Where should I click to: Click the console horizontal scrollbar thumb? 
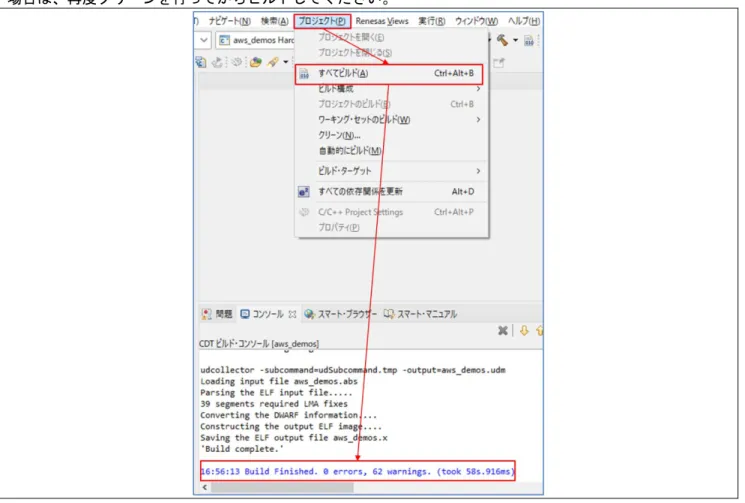282,488
